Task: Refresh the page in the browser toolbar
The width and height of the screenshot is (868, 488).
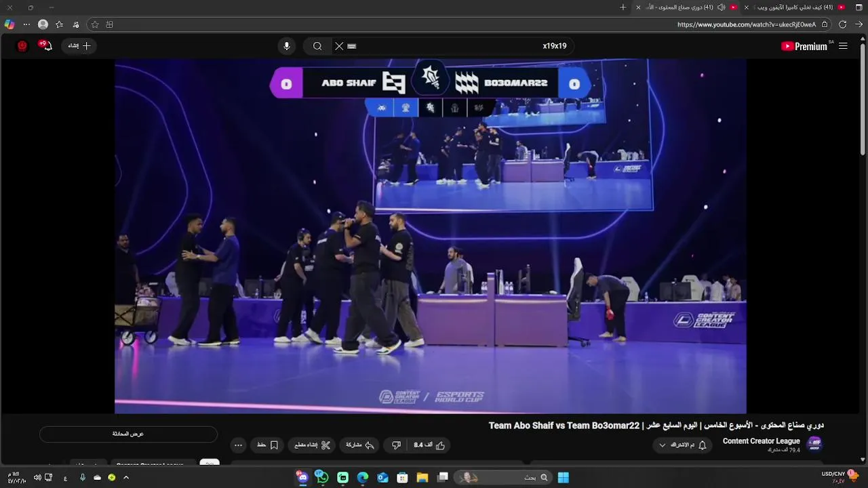Action: point(842,24)
